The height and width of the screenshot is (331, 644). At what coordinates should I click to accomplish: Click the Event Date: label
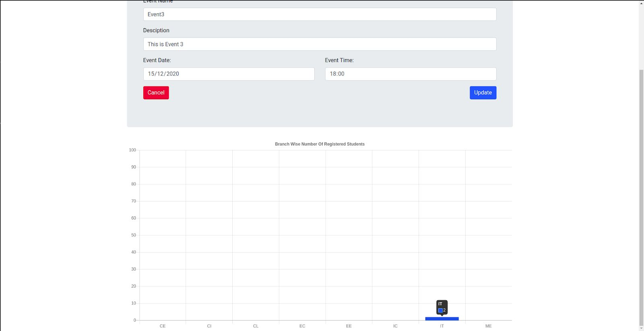[x=157, y=60]
